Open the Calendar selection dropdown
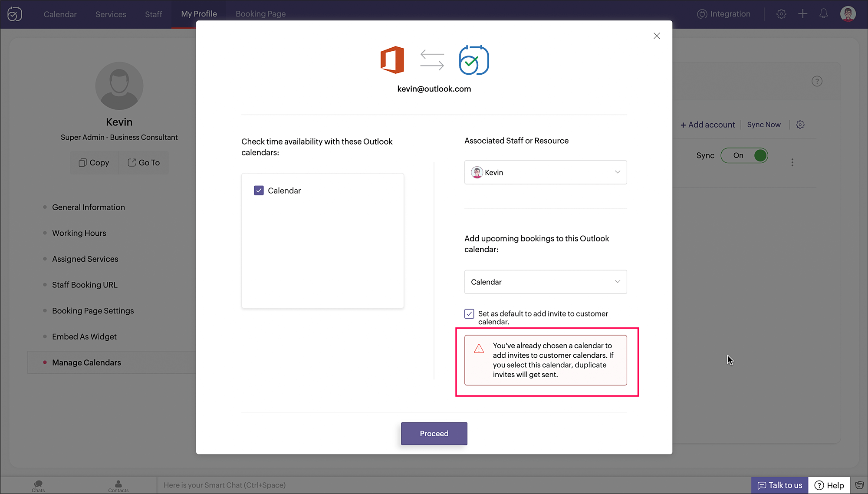The height and width of the screenshot is (494, 868). (545, 282)
